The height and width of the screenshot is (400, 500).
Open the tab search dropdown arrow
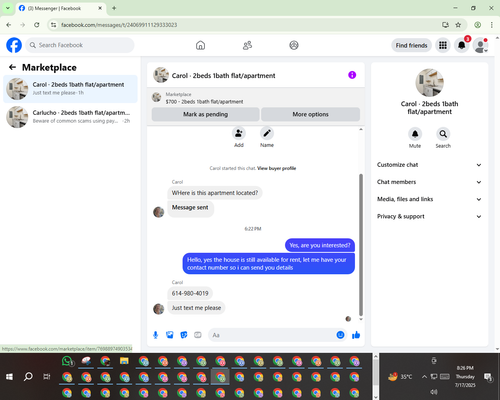8,8
